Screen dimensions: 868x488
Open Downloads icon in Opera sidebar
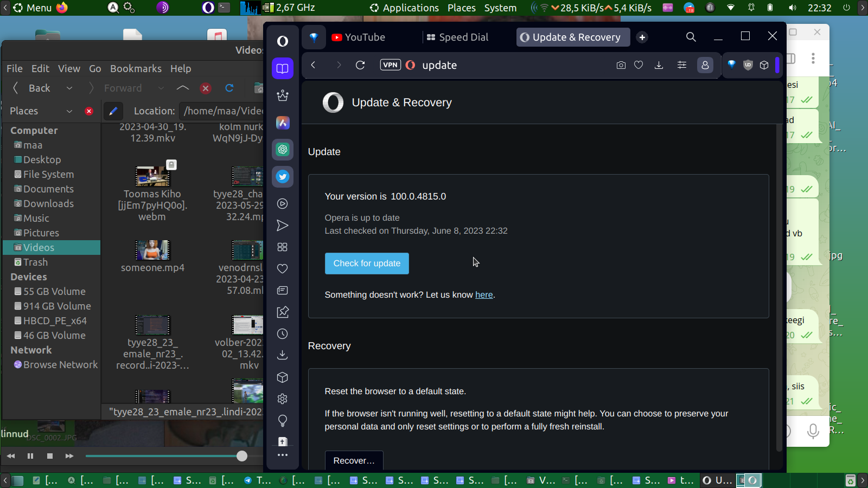pos(283,355)
